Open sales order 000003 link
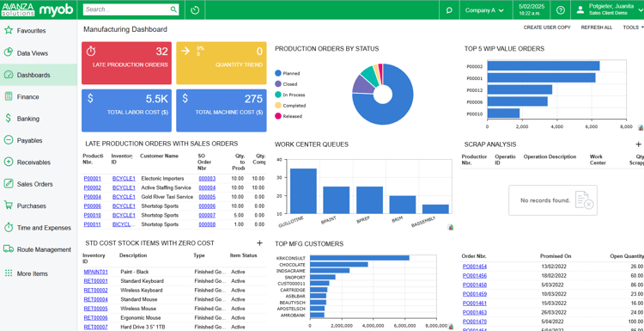 [x=207, y=179]
